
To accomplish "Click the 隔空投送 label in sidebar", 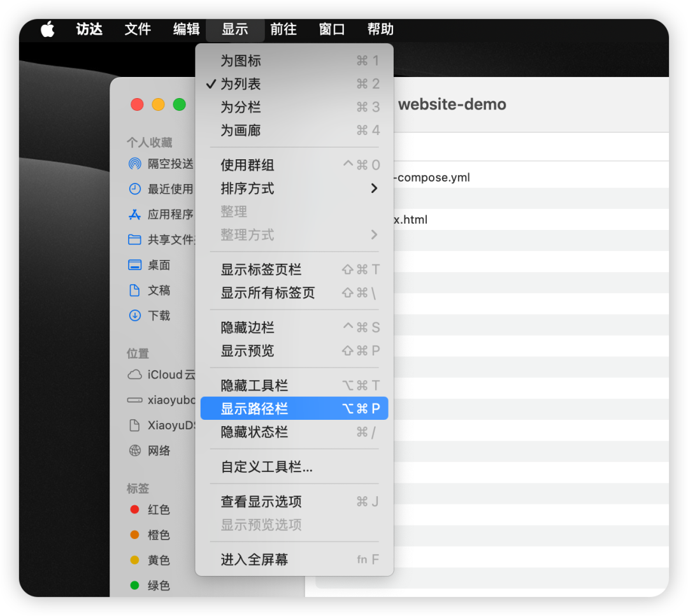I will 171,164.
